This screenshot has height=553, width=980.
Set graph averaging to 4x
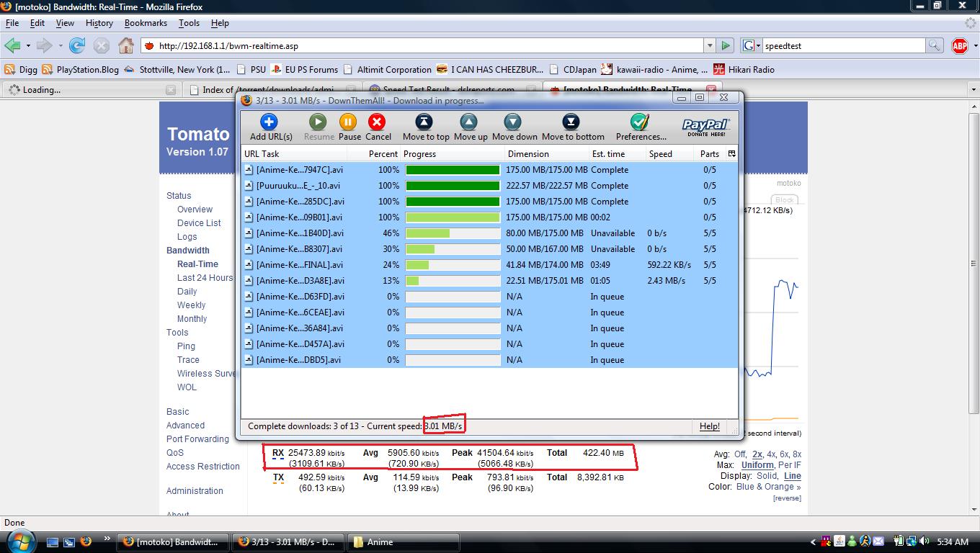point(771,454)
